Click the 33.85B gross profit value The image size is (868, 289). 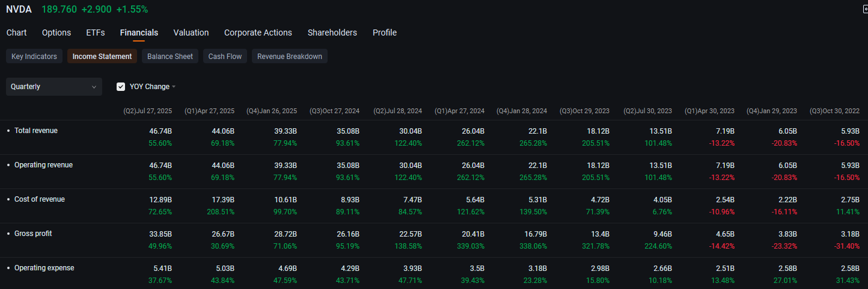tap(160, 234)
